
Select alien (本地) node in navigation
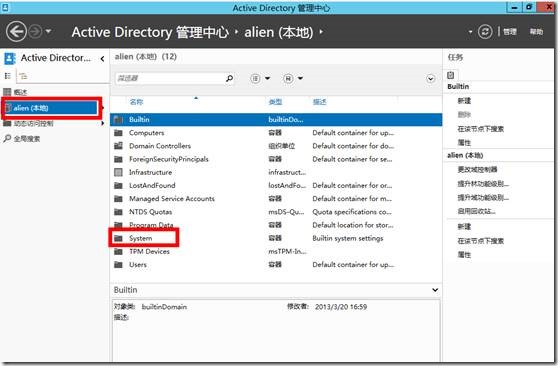click(51, 108)
